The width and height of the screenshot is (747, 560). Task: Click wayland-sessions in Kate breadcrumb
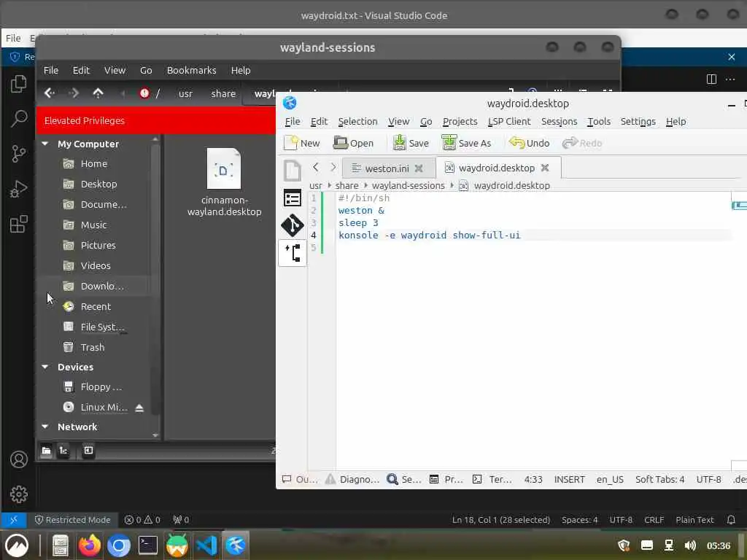coord(408,185)
